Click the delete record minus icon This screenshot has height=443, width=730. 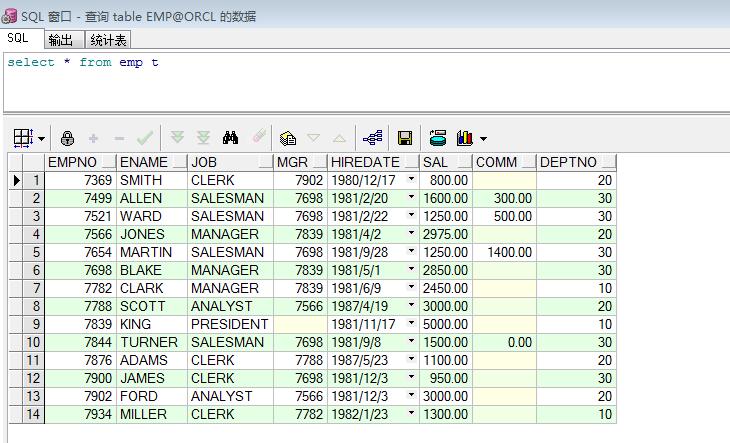pyautogui.click(x=119, y=138)
